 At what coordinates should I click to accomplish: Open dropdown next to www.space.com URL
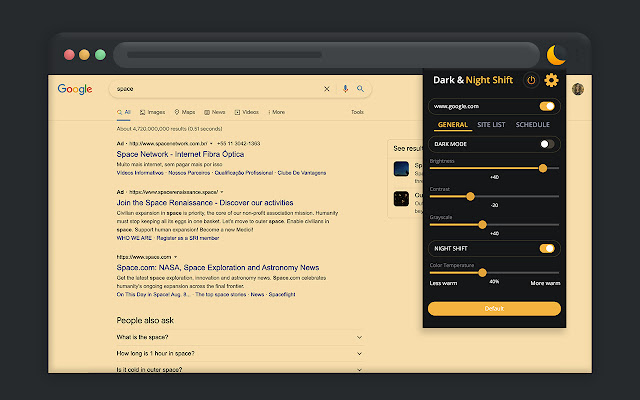coord(176,257)
